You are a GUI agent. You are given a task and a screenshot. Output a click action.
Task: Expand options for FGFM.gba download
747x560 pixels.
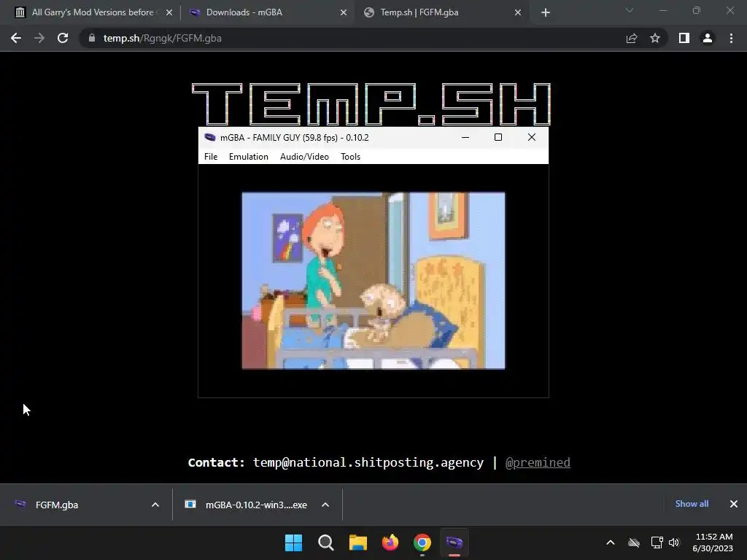click(x=155, y=505)
